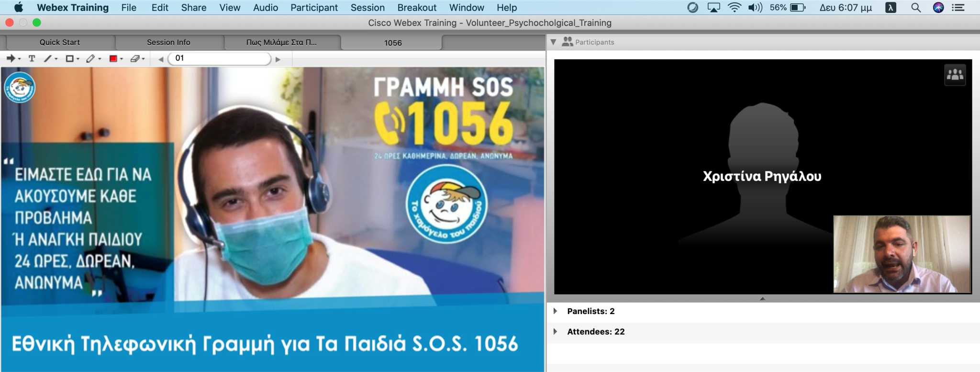
Task: Open the Window menu
Action: point(467,8)
